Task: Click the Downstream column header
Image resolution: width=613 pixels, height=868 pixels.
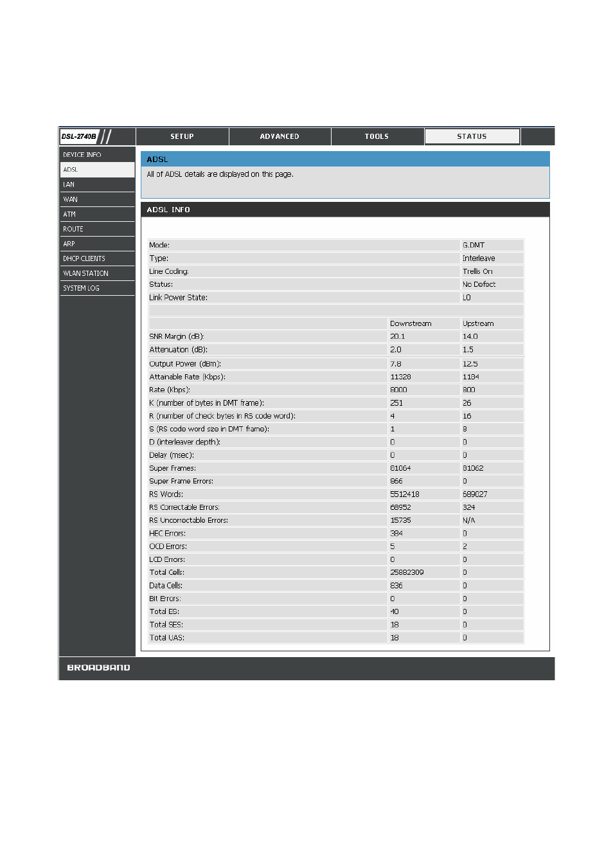Action: tap(411, 323)
